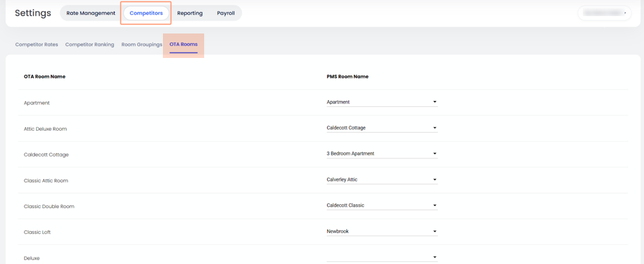Open PMS room dropdown for Attic Deluxe Room
Image resolution: width=644 pixels, height=264 pixels.
382,127
